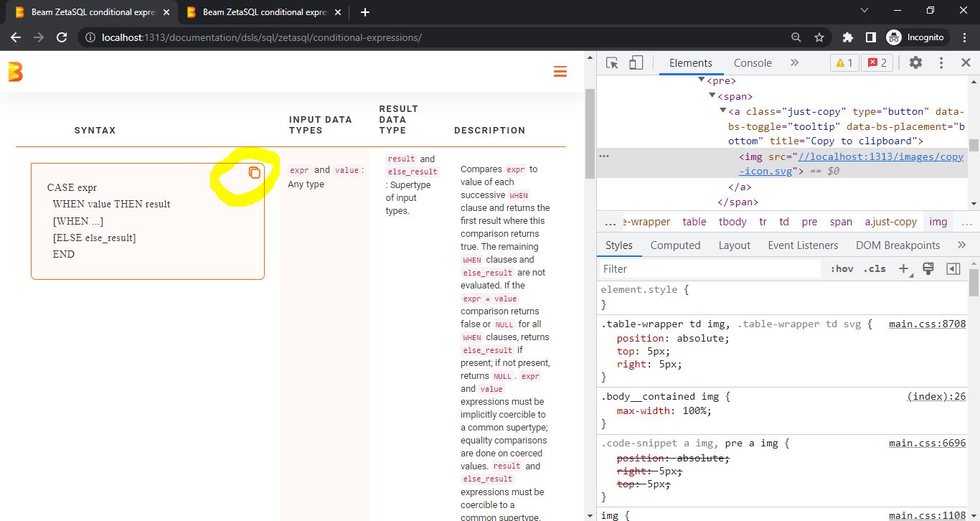980x521 pixels.
Task: Add a new style rule
Action: point(903,269)
